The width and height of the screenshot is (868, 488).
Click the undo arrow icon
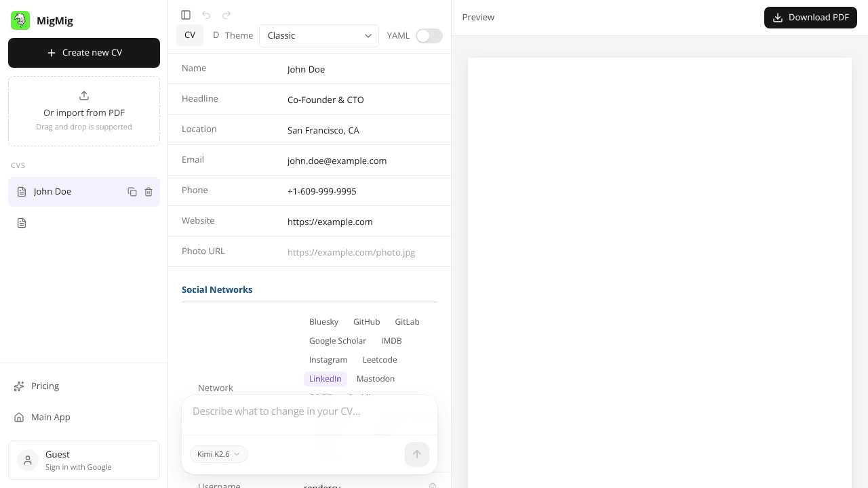(x=206, y=15)
